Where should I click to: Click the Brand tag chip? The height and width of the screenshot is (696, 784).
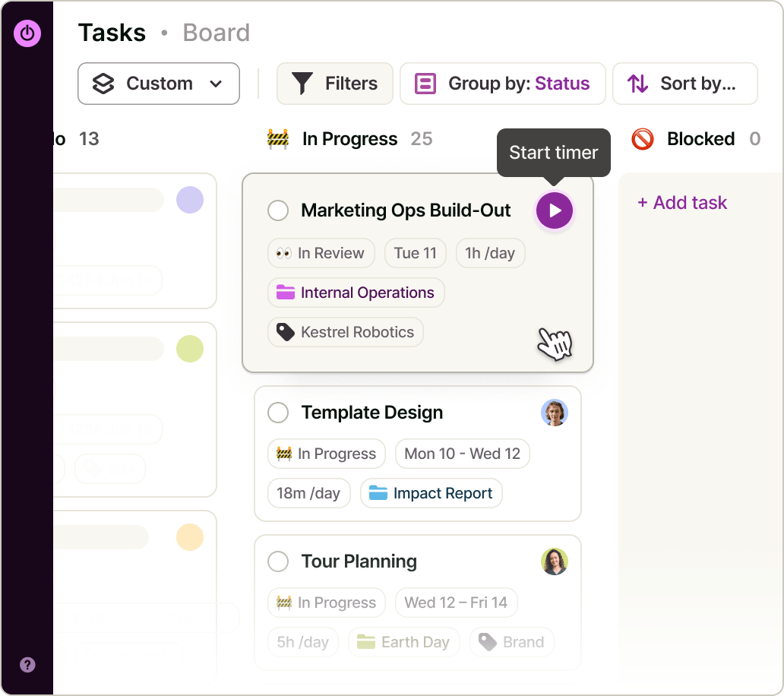[511, 642]
